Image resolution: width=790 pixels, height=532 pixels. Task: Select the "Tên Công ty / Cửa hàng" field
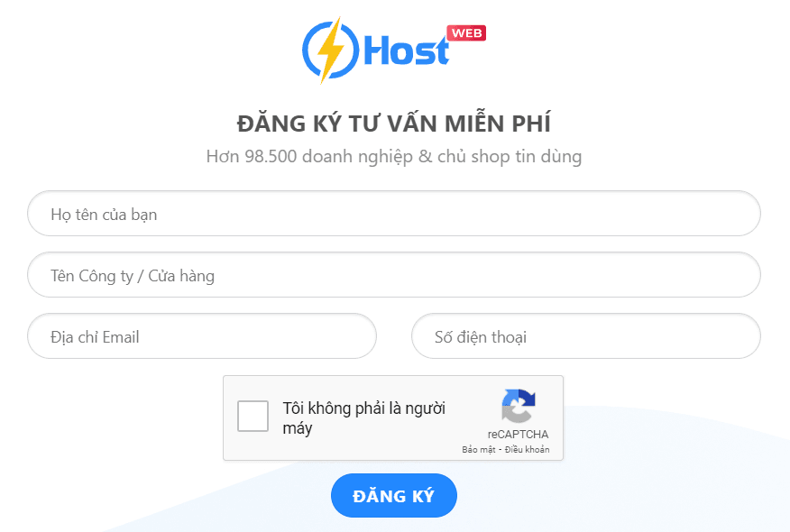click(394, 274)
